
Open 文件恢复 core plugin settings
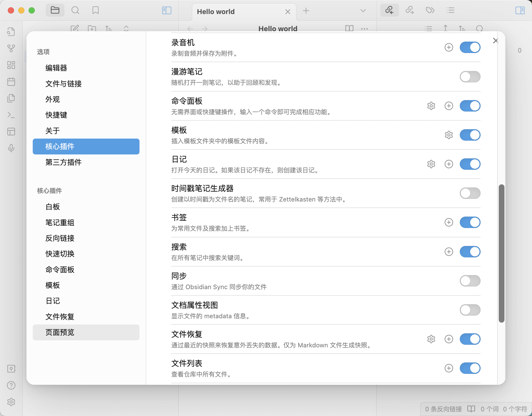click(60, 317)
